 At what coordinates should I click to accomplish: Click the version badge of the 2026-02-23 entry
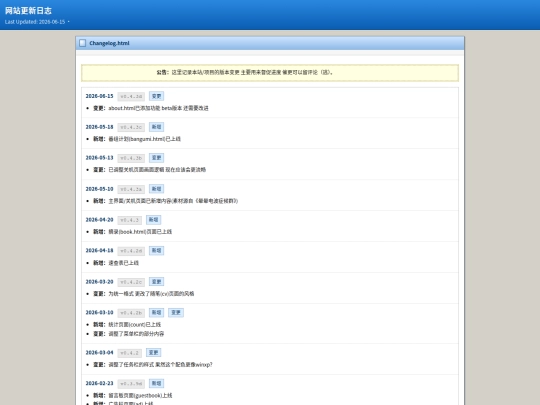click(131, 384)
